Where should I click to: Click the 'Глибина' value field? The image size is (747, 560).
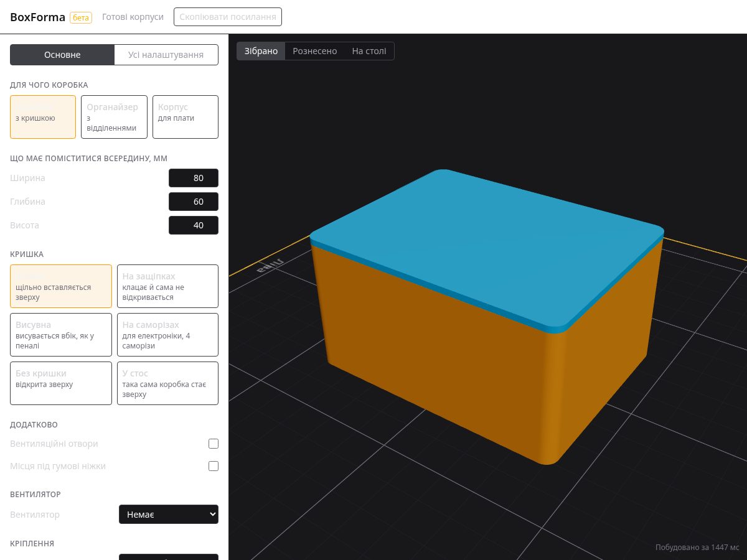pyautogui.click(x=194, y=202)
